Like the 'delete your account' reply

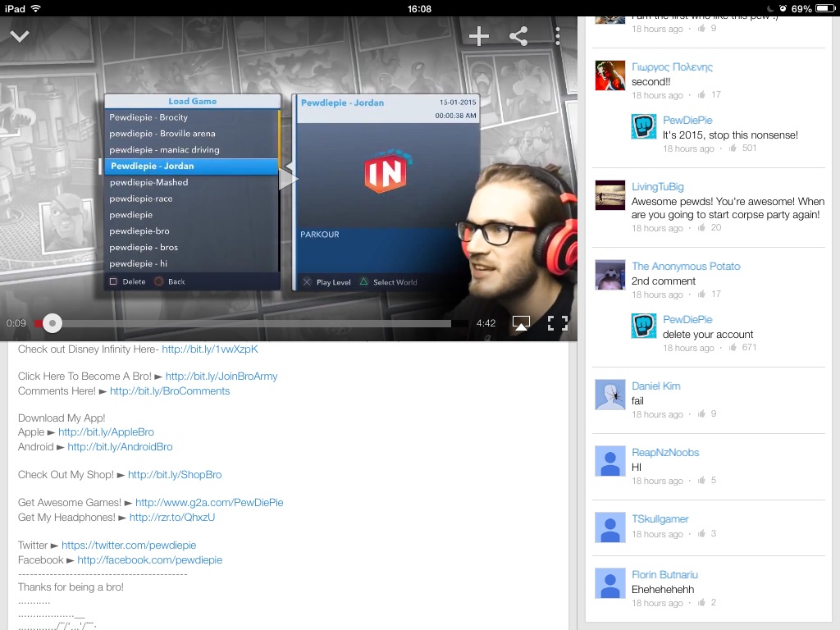pos(732,348)
